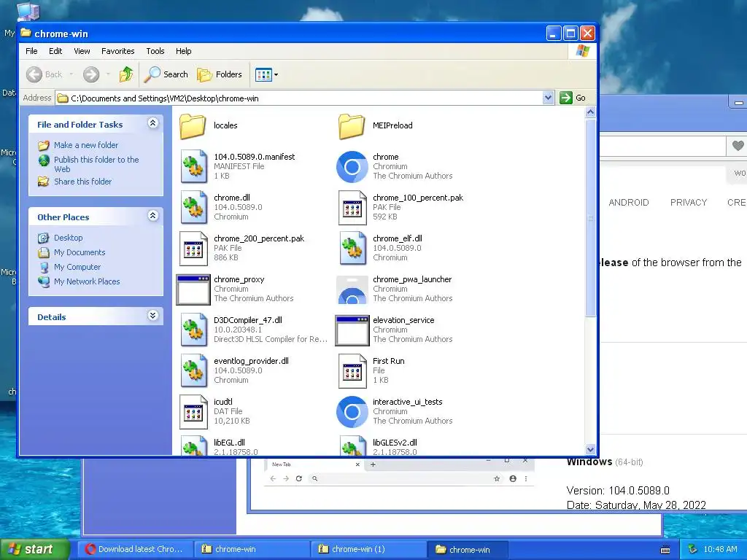Click the Windows flag logo throbber

(582, 51)
